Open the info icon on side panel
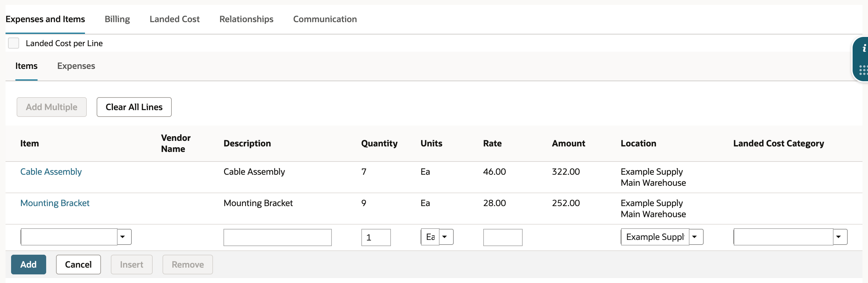The height and width of the screenshot is (283, 868). tap(864, 49)
